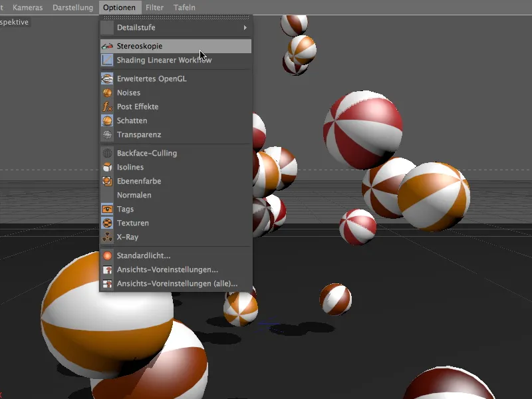532x399 pixels.
Task: Open the Detailstufe submenu entry
Action: click(176, 27)
